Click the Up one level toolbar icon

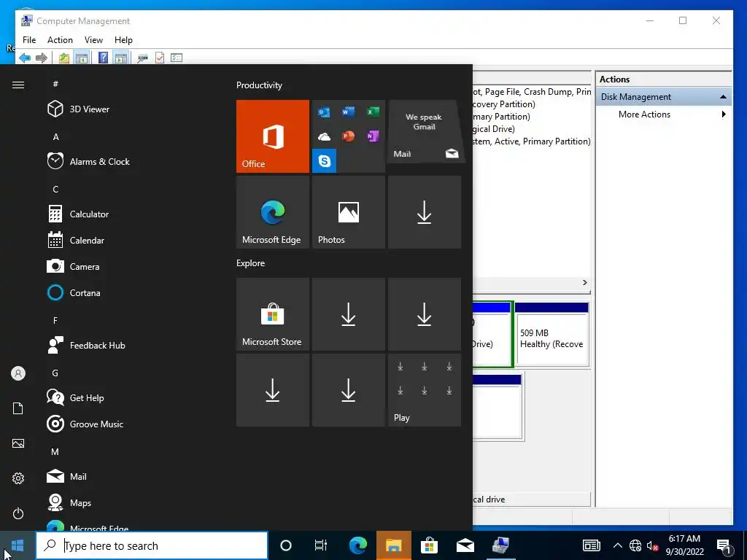click(64, 58)
